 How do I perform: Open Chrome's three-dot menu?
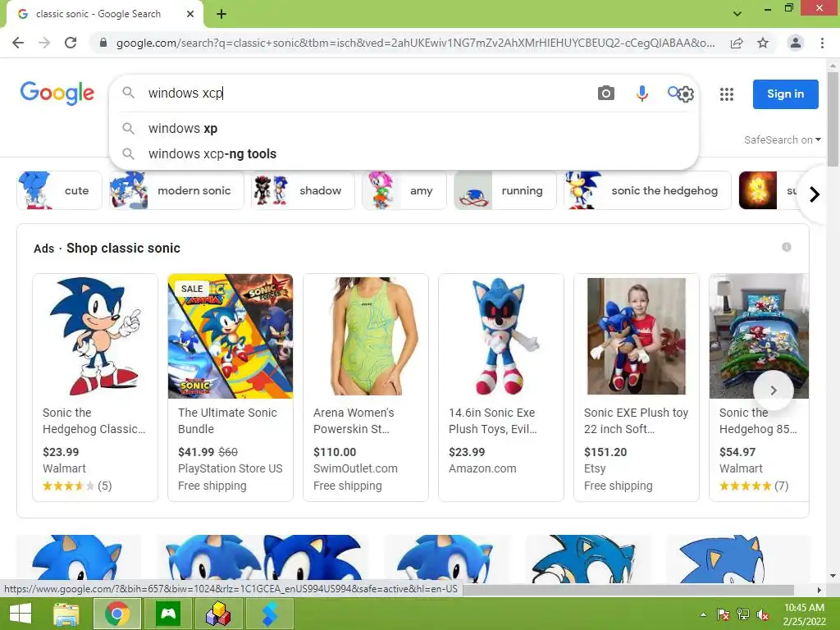pos(822,43)
